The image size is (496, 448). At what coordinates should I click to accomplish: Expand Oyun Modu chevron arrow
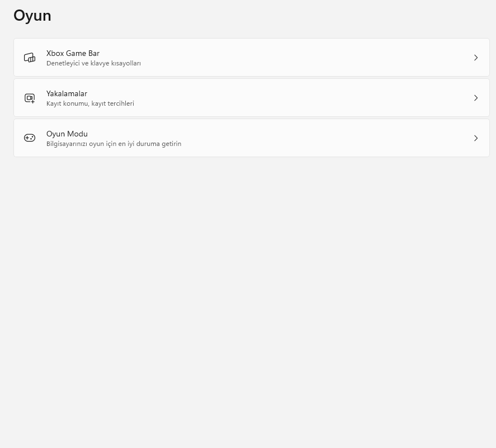[x=476, y=138]
